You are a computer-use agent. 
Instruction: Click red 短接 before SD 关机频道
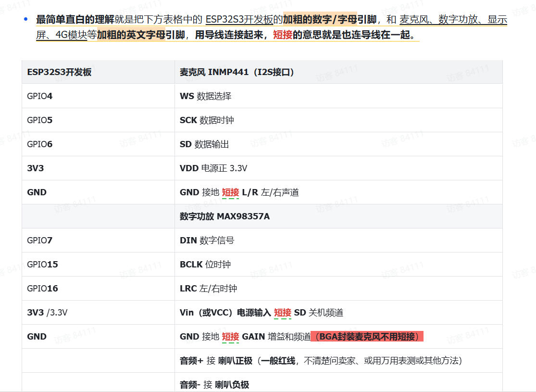pos(282,313)
